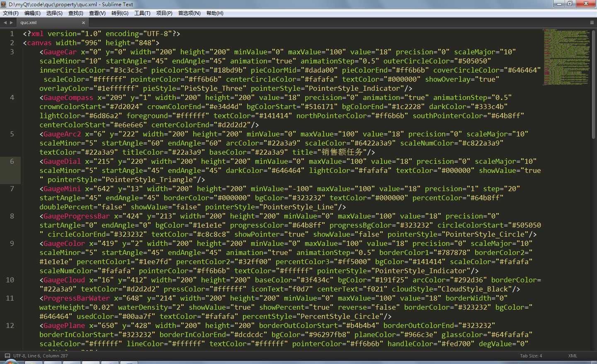Open the XML syntax selector in status bar
Image resolution: width=597 pixels, height=364 pixels.
(573, 356)
